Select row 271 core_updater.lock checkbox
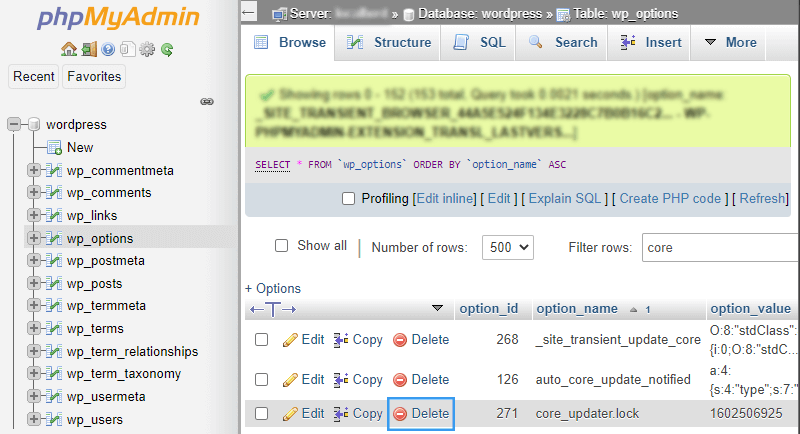 pyautogui.click(x=262, y=414)
